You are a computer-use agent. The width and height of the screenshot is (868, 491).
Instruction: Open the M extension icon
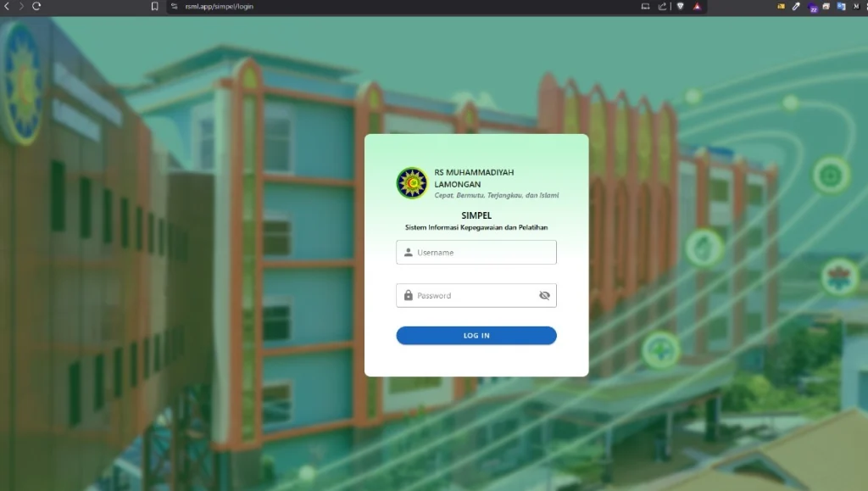point(857,6)
